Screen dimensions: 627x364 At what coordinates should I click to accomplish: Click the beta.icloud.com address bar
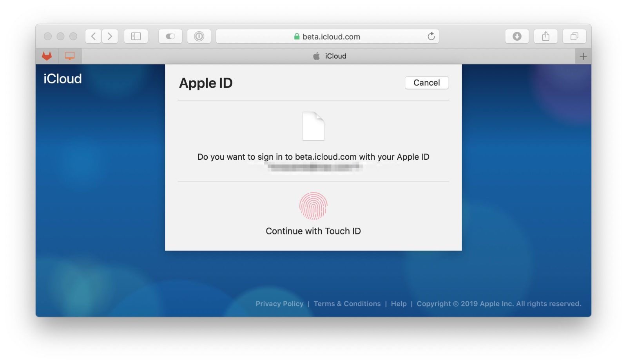(327, 36)
